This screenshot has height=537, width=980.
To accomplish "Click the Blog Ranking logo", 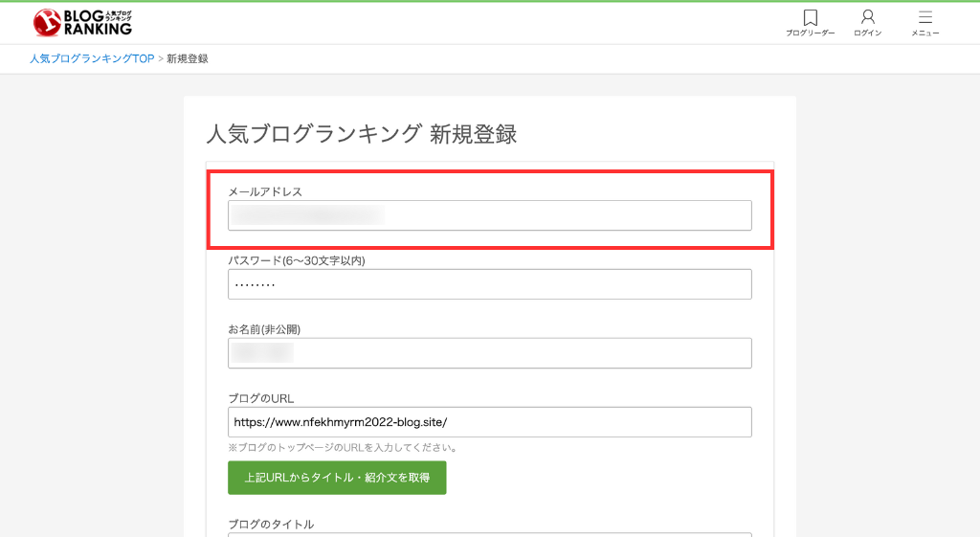I will 82,23.
